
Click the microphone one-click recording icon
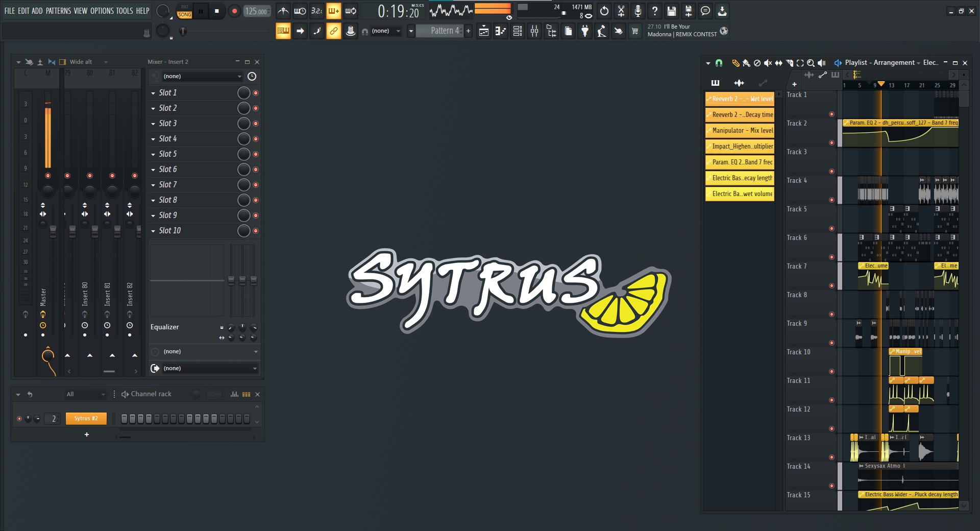(x=638, y=11)
